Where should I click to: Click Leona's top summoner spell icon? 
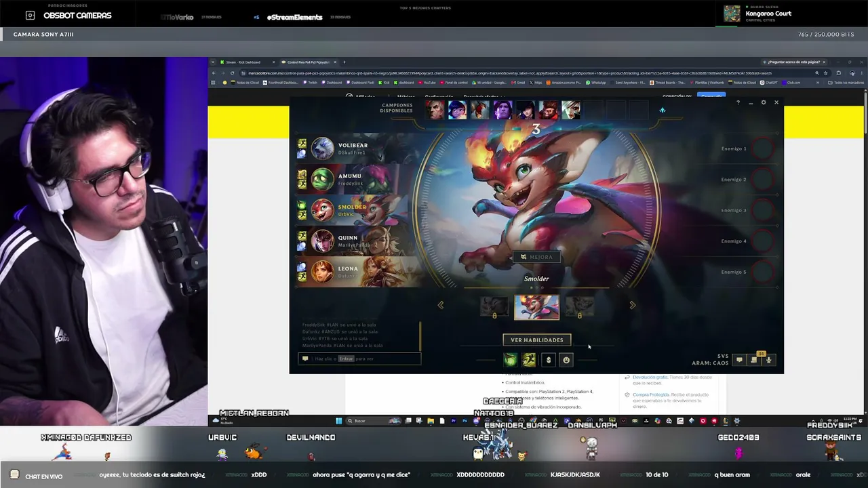pos(302,267)
